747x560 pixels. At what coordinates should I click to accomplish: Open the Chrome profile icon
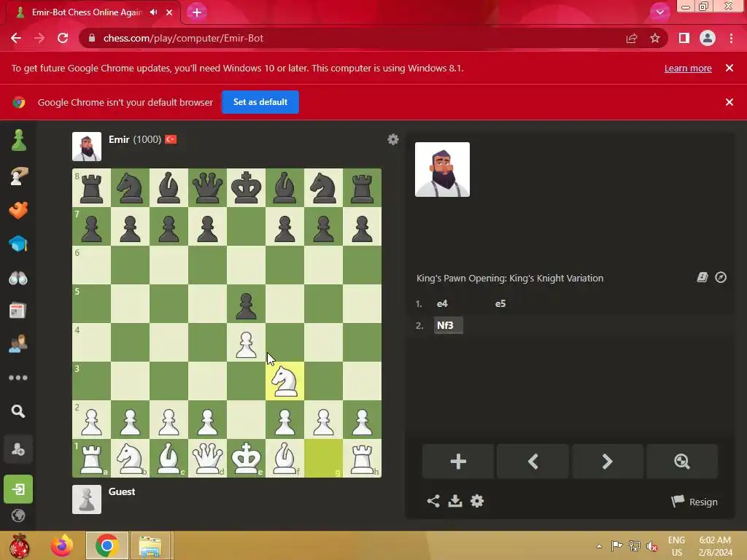(x=708, y=38)
